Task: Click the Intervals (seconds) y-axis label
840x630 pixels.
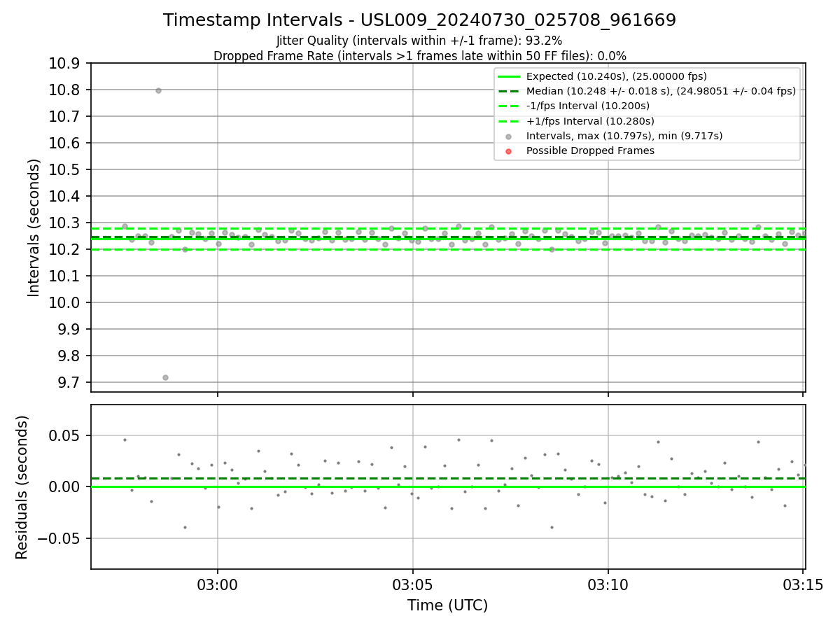Action: point(34,227)
